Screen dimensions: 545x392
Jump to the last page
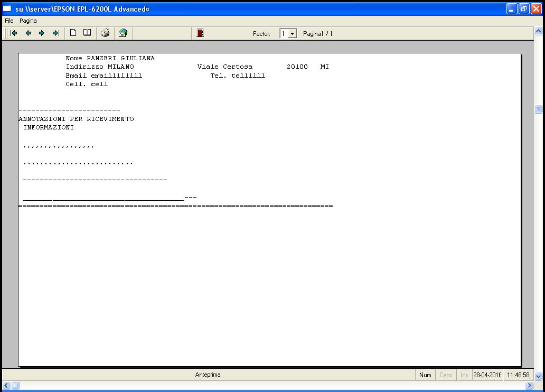[x=56, y=33]
